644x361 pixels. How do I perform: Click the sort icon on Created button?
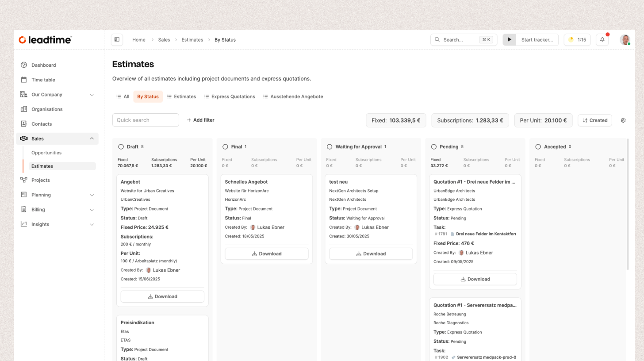coord(585,120)
